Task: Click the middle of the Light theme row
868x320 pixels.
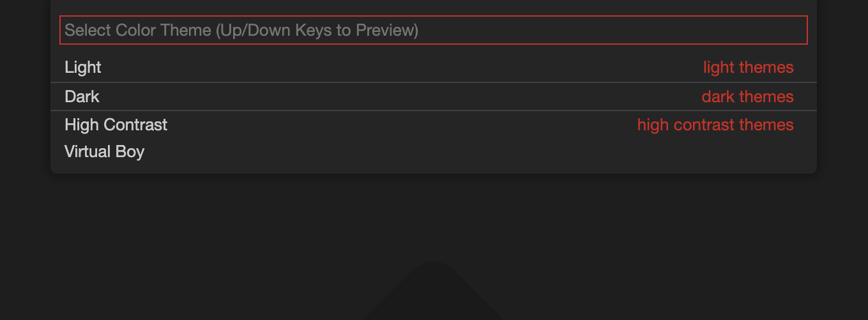Action: click(x=433, y=68)
